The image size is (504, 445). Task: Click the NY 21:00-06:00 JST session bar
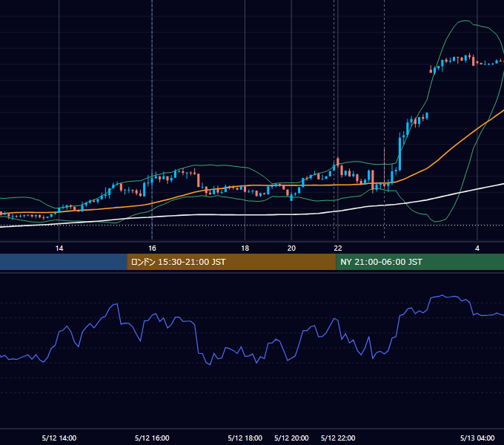420,262
